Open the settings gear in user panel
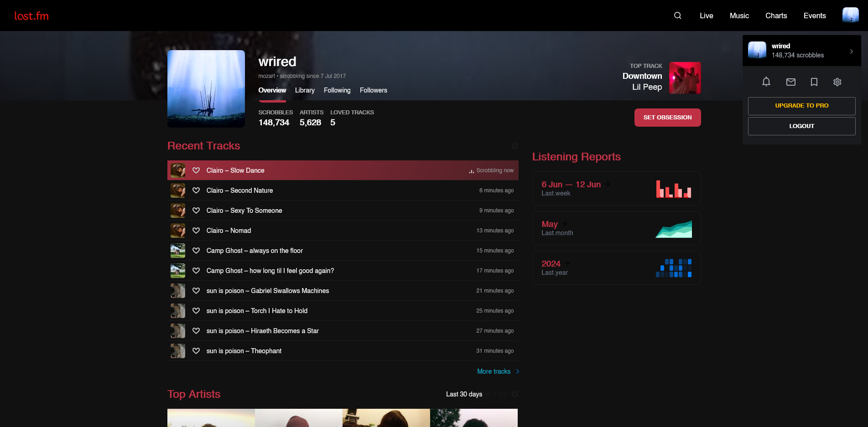Viewport: 868px width, 427px height. click(x=837, y=82)
